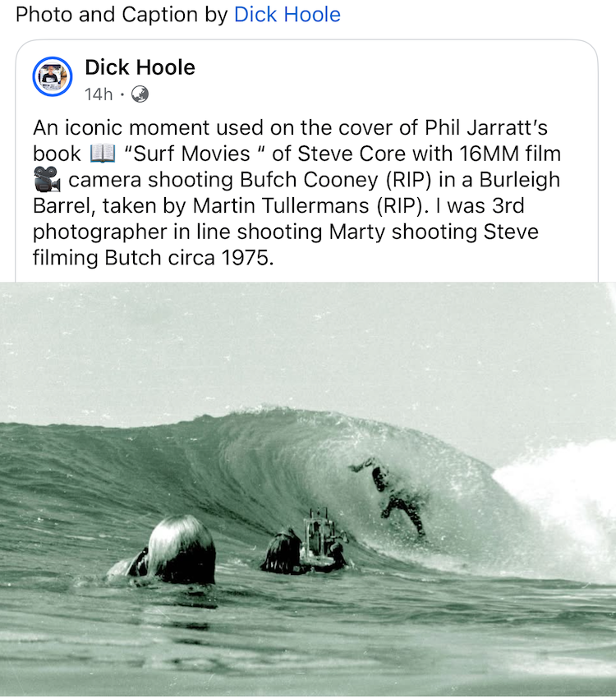This screenshot has height=698, width=616.
Task: Click the blonde swimmer's head in foreground
Action: tap(180, 549)
